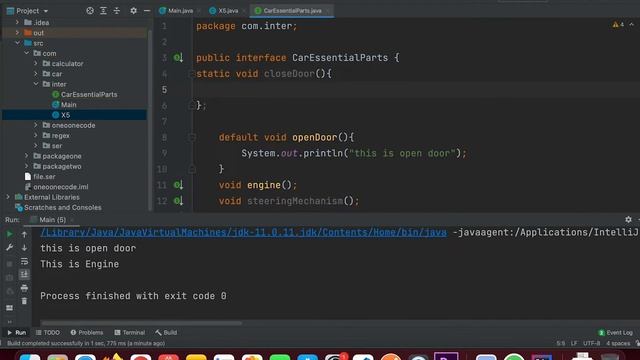Expand the out folder
Image resolution: width=640 pixels, height=360 pixels.
17,33
